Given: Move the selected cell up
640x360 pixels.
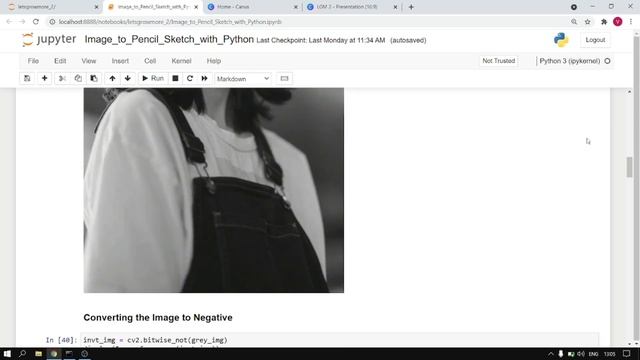Looking at the screenshot, I should (112, 78).
